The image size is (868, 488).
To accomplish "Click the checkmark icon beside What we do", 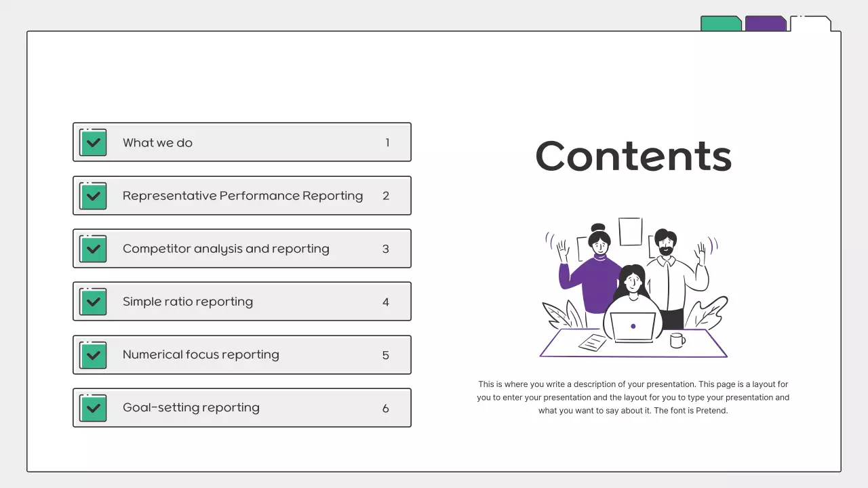I will [93, 142].
